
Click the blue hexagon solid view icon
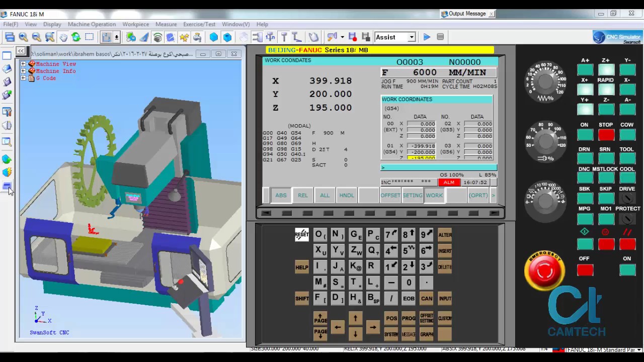tap(214, 37)
